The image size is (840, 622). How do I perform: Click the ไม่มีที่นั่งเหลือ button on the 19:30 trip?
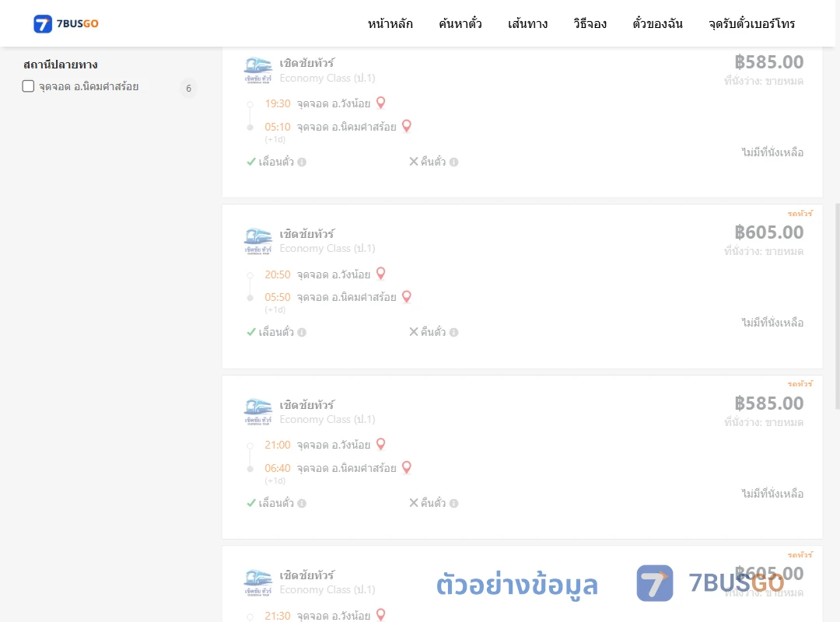(x=772, y=152)
